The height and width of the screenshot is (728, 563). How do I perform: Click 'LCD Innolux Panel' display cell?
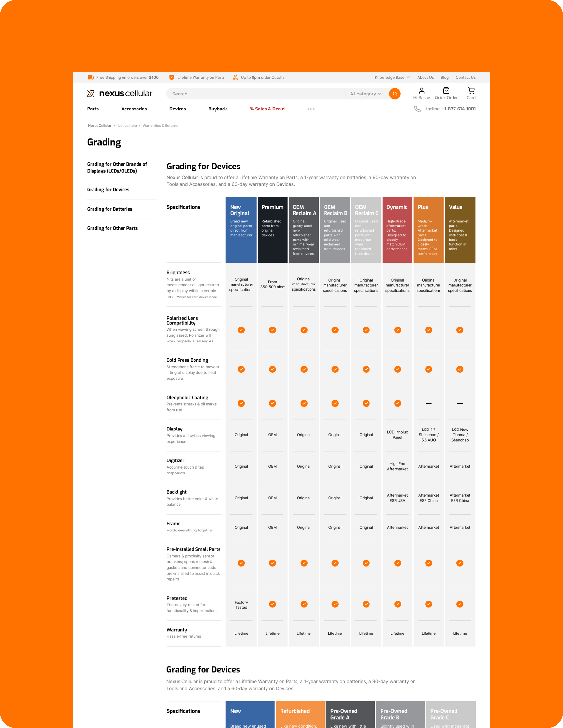[x=397, y=435]
